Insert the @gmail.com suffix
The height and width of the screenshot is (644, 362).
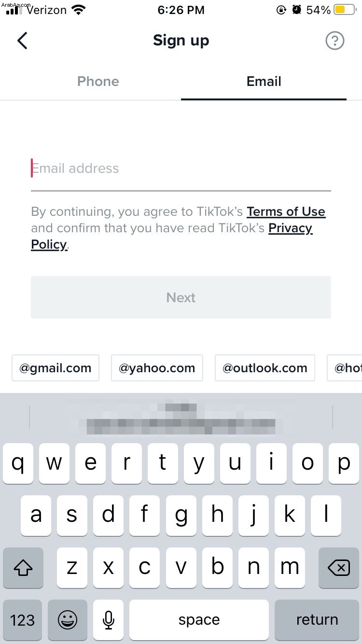56,368
